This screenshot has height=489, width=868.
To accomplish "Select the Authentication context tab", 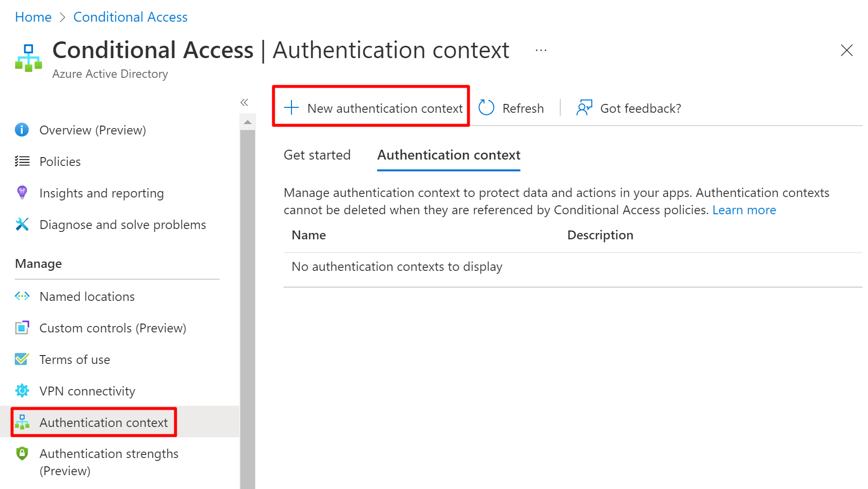I will coord(449,155).
